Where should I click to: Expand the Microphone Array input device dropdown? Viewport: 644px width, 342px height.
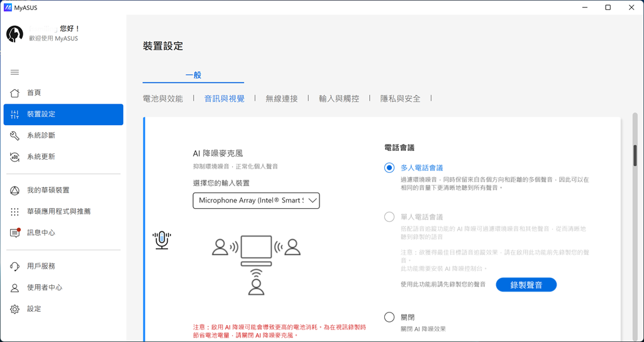click(x=256, y=201)
